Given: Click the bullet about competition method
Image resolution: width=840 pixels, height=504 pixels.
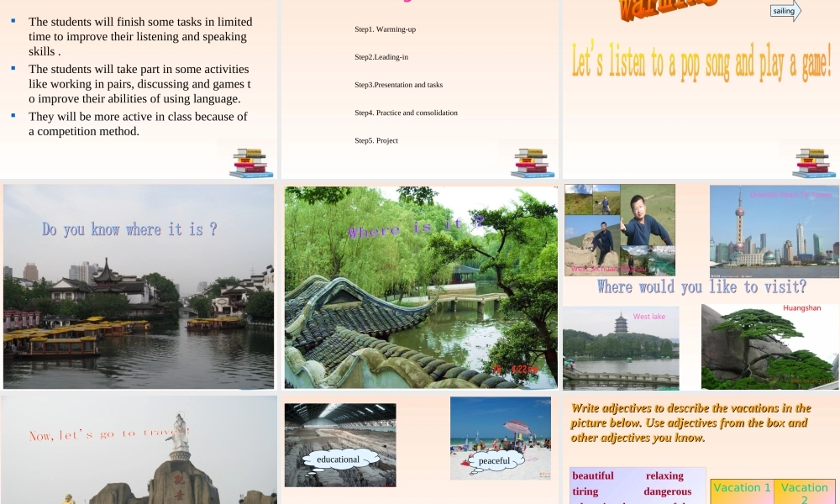Looking at the screenshot, I should click(x=138, y=123).
